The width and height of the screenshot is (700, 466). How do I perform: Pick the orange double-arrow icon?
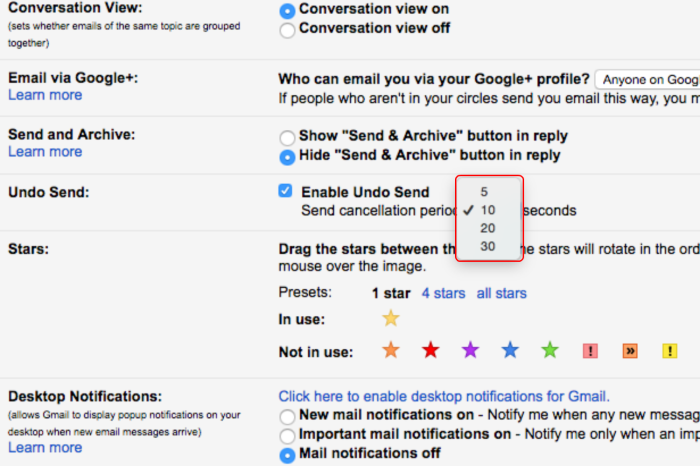click(x=630, y=351)
